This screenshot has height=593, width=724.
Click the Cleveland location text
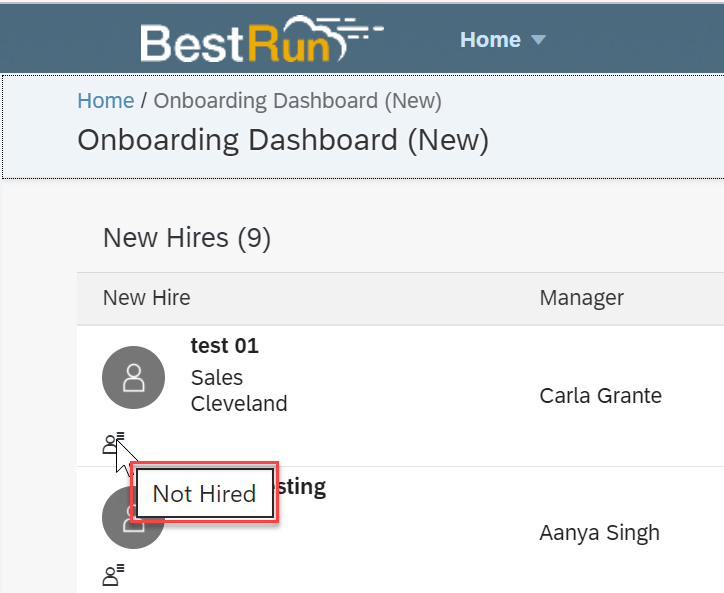point(239,404)
